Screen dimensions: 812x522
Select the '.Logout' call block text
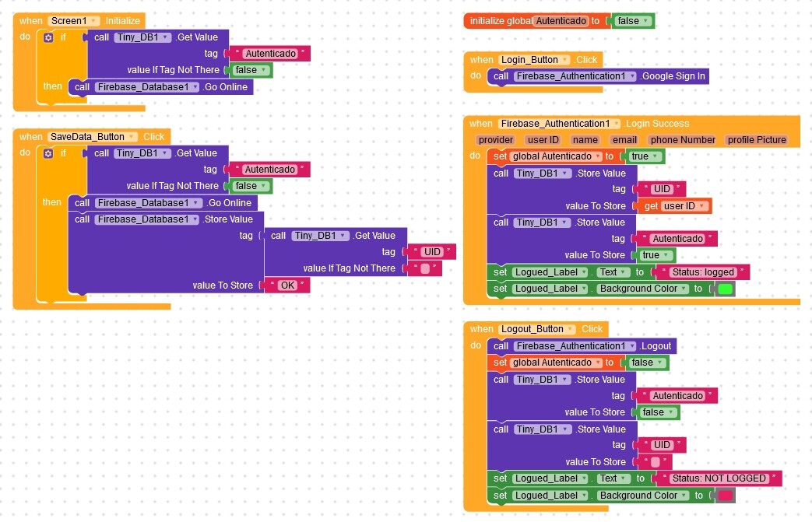(x=656, y=346)
